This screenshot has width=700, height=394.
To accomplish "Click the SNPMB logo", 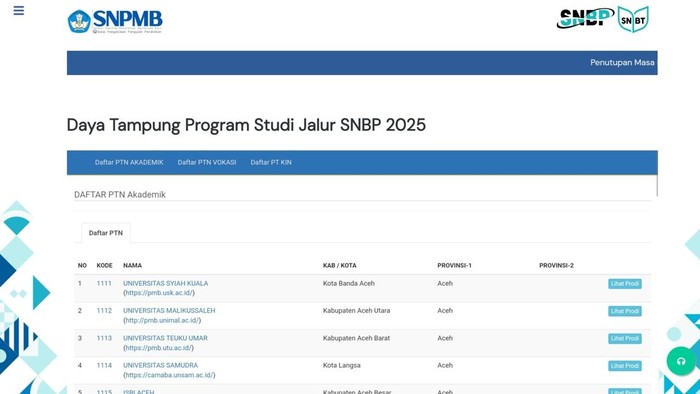I will click(x=115, y=21).
